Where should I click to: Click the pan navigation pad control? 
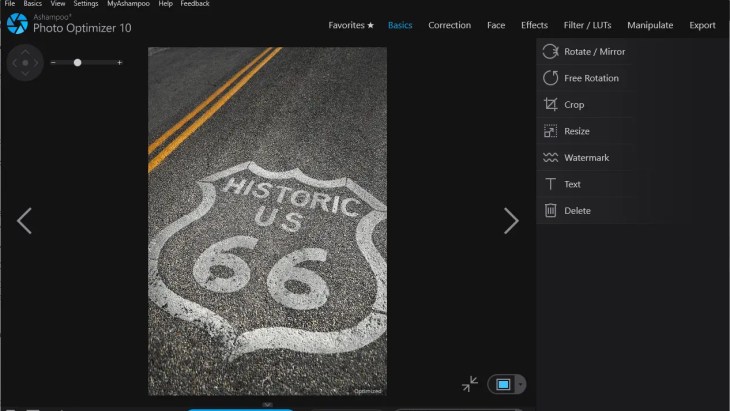tap(25, 62)
